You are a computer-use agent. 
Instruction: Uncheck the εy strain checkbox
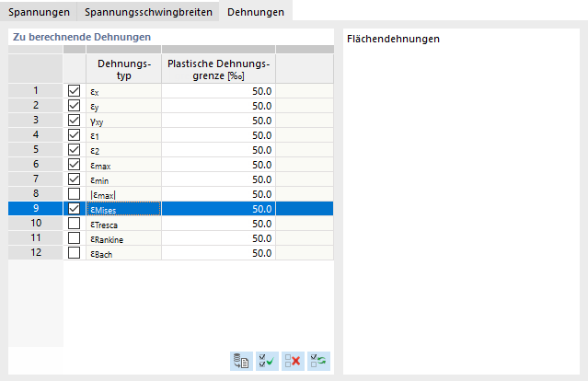click(x=75, y=106)
